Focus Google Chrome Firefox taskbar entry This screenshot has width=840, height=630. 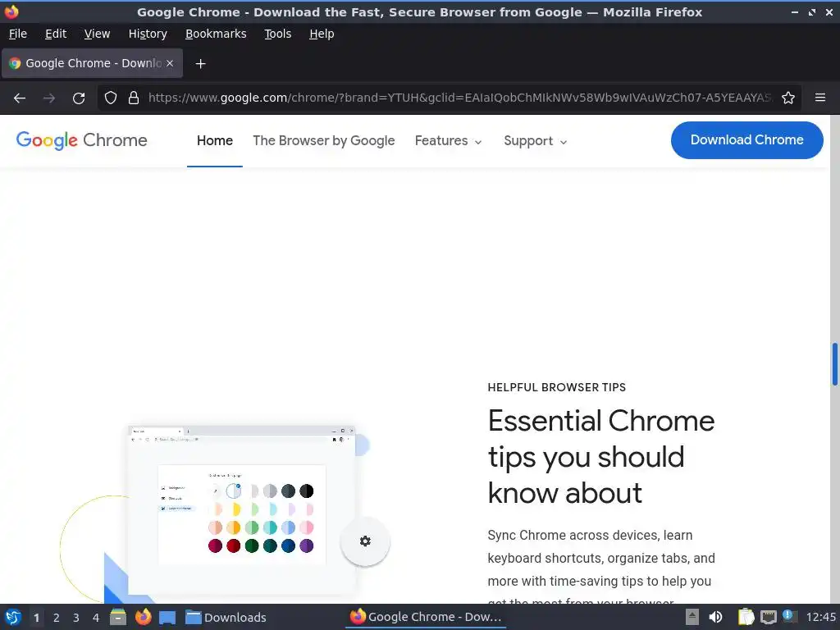426,617
